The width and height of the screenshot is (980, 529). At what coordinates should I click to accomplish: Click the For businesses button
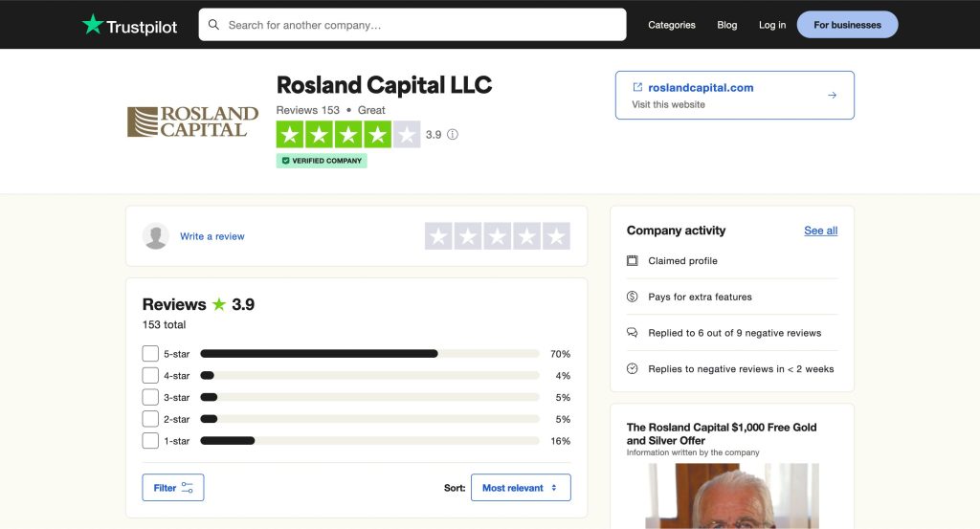[x=847, y=25]
